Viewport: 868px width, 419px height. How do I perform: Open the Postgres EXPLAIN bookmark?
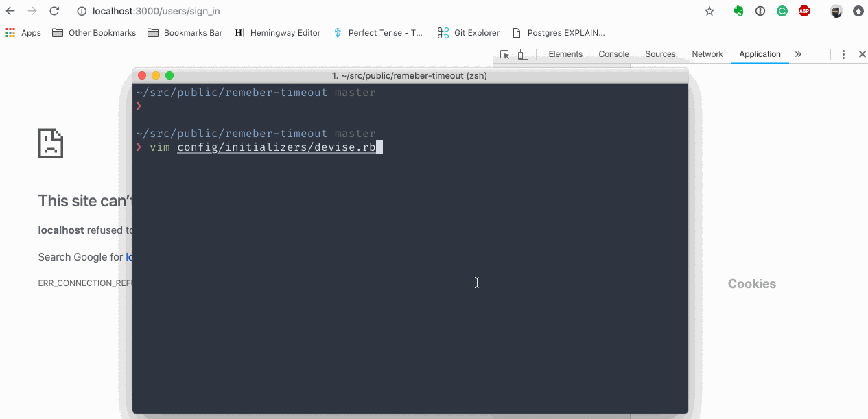coord(559,32)
